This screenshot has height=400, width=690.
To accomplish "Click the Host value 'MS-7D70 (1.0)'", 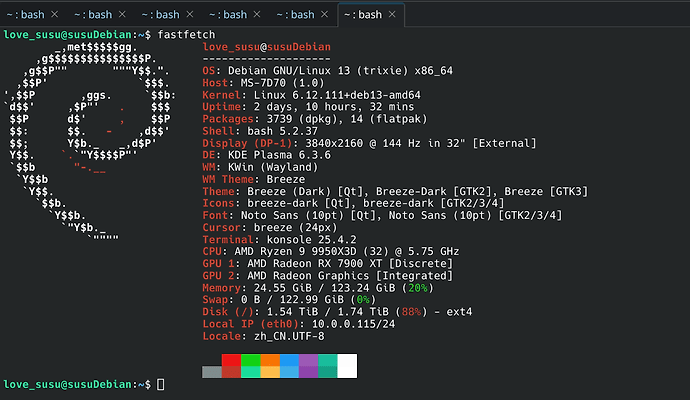I will pyautogui.click(x=283, y=83).
